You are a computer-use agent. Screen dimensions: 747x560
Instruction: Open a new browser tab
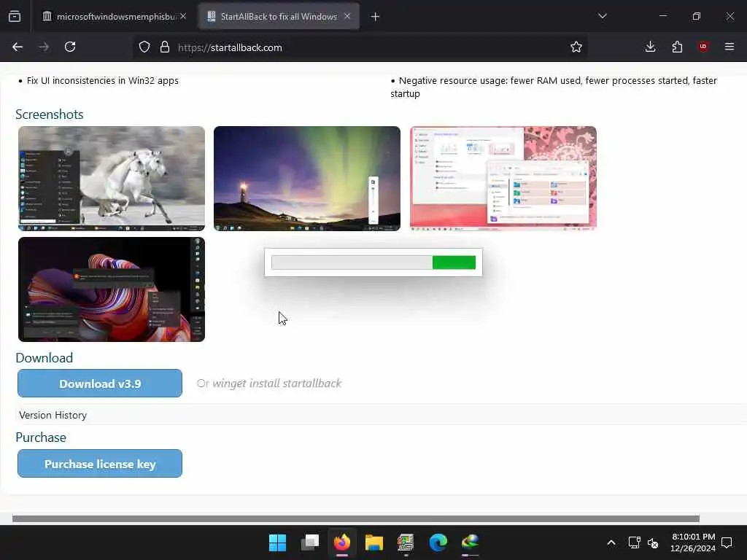click(376, 17)
